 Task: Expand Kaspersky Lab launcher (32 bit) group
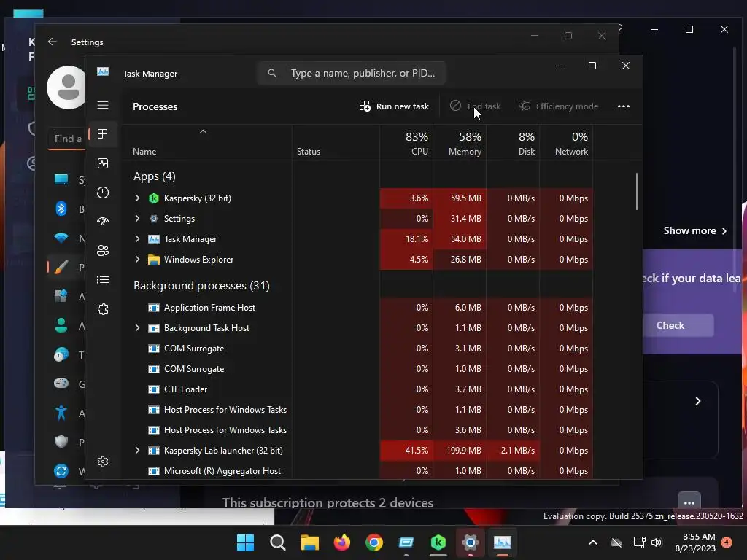[x=137, y=451]
